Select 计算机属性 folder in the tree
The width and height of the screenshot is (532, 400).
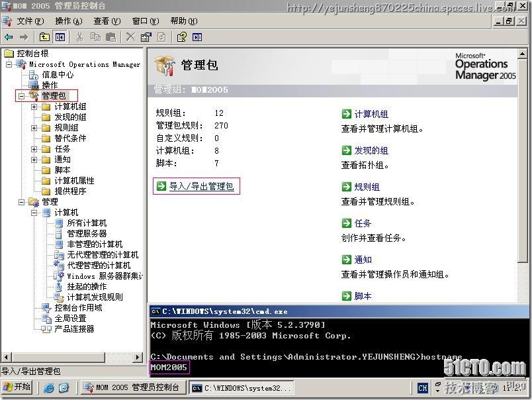(74, 180)
